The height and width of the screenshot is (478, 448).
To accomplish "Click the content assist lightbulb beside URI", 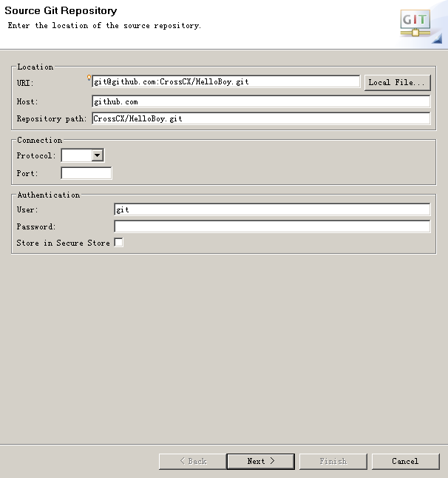I will point(89,78).
